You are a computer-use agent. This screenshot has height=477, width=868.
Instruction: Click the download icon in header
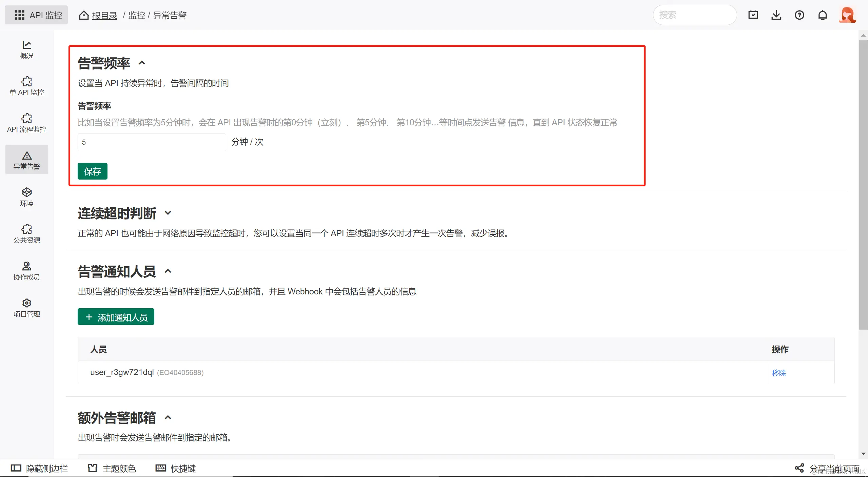[x=776, y=15]
